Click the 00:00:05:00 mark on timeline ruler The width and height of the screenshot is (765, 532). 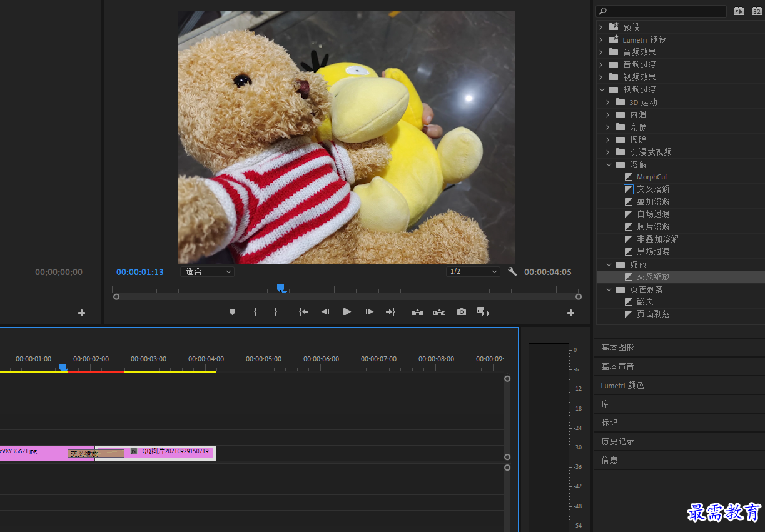(263, 359)
